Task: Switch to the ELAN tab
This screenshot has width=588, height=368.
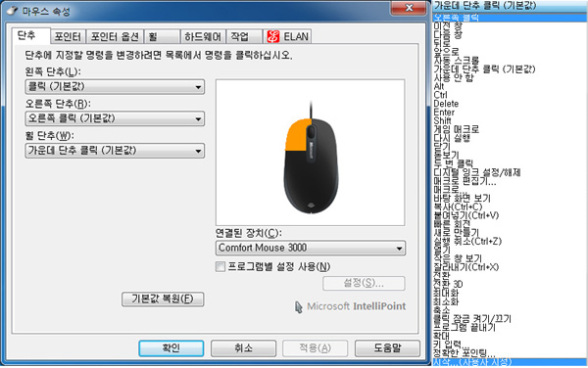Action: tap(287, 36)
